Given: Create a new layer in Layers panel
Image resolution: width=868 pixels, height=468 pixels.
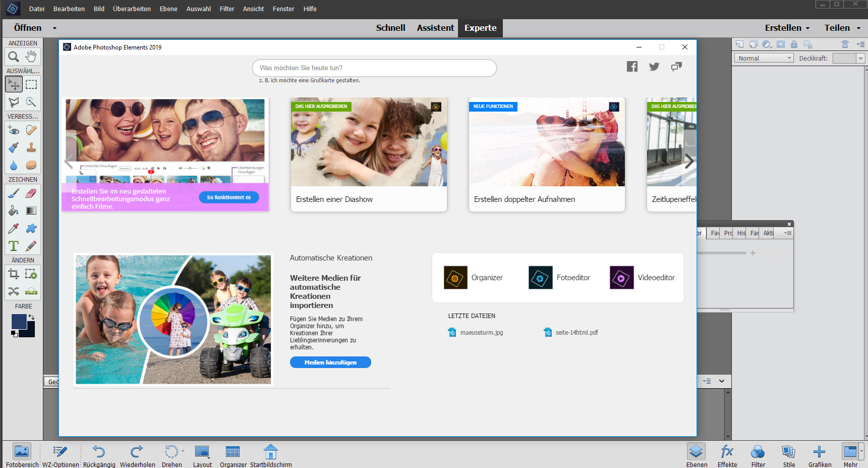Looking at the screenshot, I should click(x=739, y=44).
